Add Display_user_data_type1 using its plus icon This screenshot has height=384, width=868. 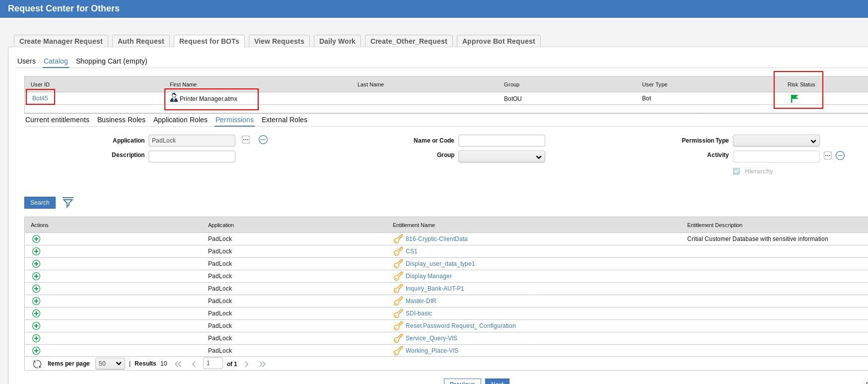[x=36, y=264]
